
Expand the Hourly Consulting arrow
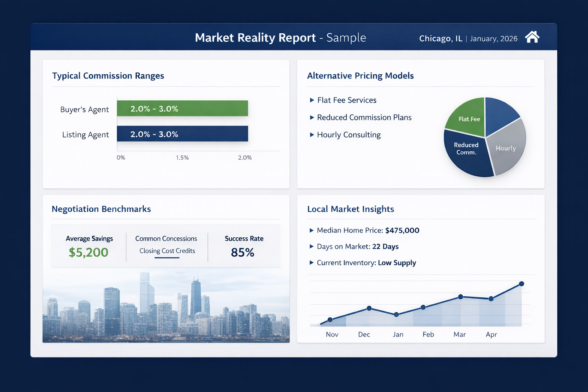312,135
